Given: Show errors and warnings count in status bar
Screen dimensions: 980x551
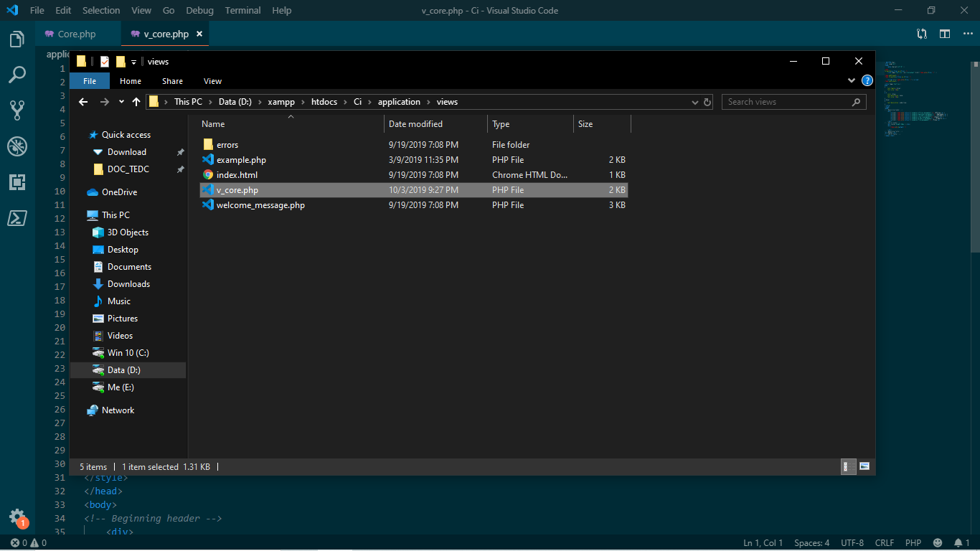Looking at the screenshot, I should [x=29, y=543].
